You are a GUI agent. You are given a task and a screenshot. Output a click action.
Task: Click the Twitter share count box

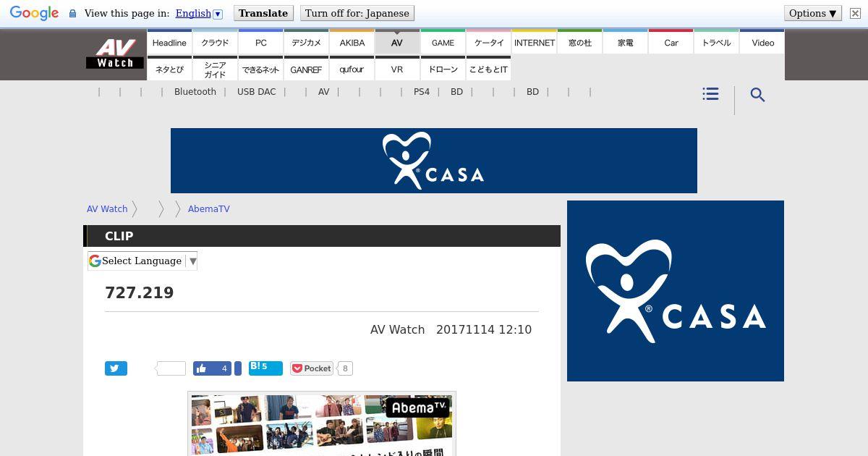coord(171,368)
